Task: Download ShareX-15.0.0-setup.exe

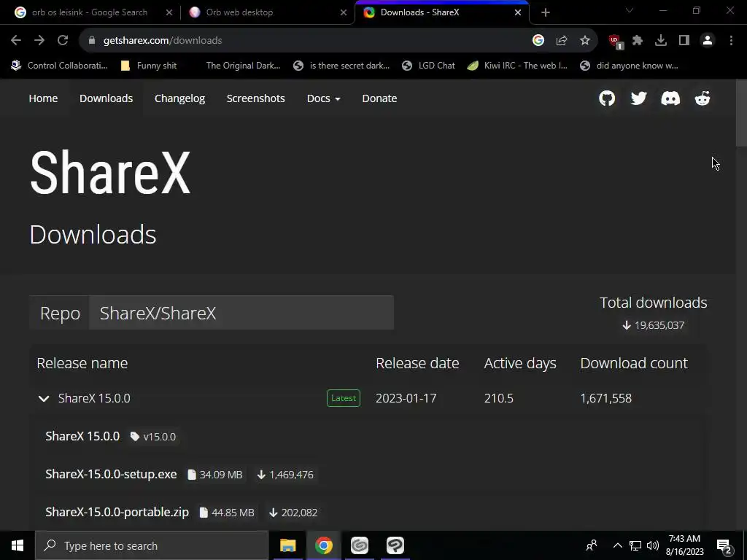Action: [111, 474]
